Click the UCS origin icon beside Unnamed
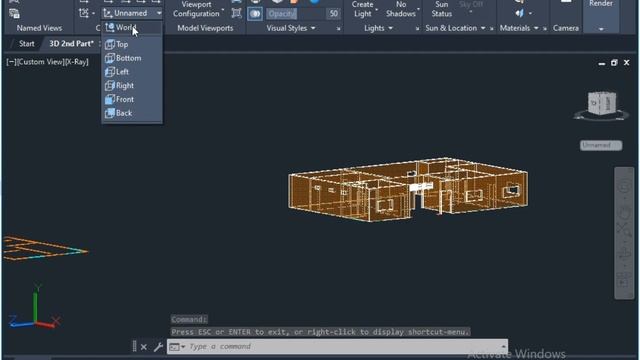The height and width of the screenshot is (360, 640). [x=108, y=13]
